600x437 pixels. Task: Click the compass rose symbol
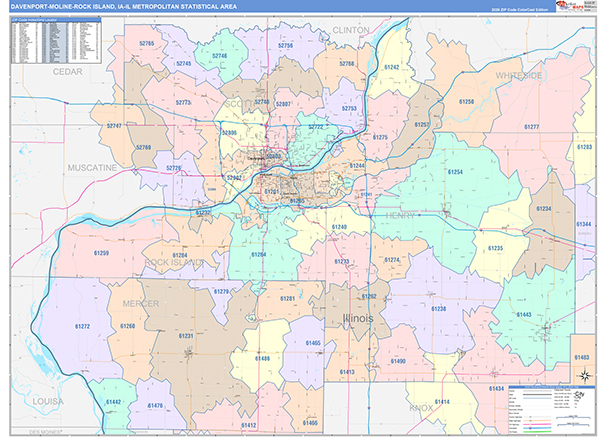[x=584, y=376]
